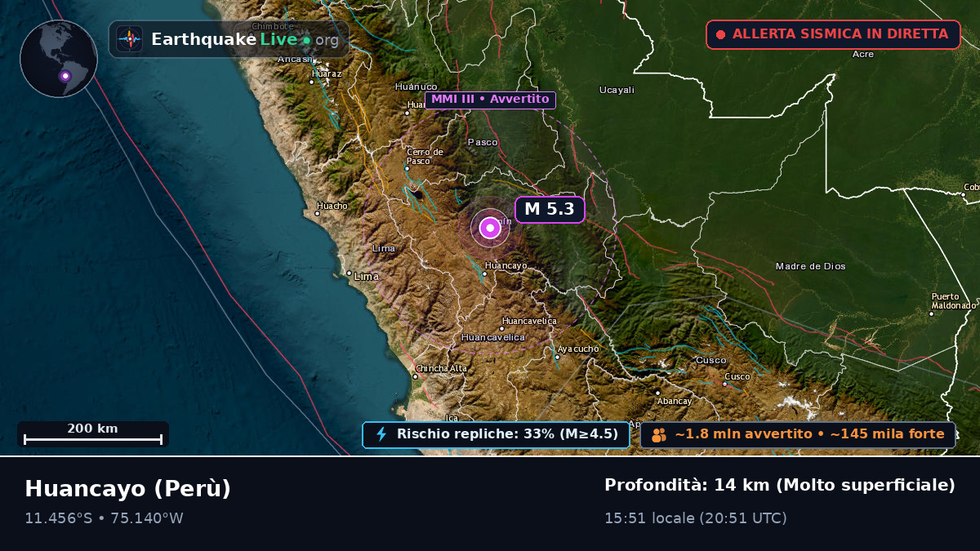This screenshot has height=551, width=980.
Task: Click the Earthquake Live org site name
Action: (245, 39)
